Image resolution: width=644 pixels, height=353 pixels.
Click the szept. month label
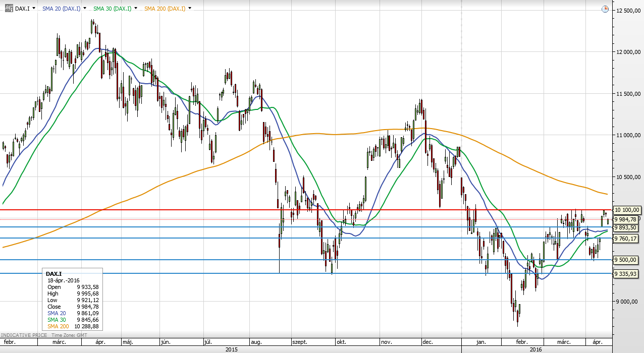coord(300,342)
